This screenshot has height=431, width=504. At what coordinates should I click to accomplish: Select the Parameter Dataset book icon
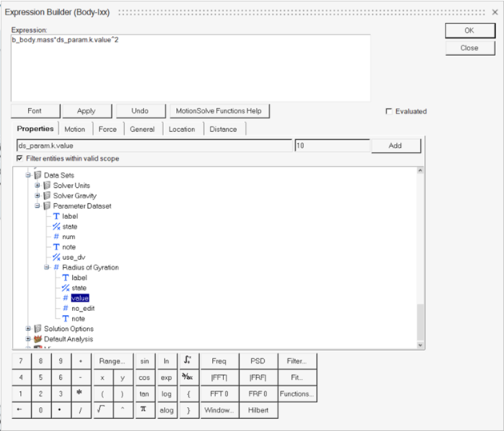click(x=47, y=206)
